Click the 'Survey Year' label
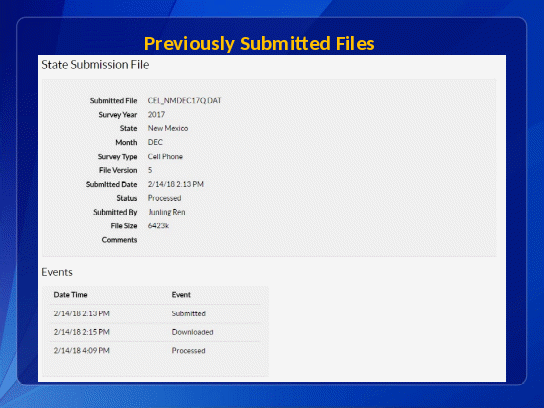 pyautogui.click(x=118, y=115)
